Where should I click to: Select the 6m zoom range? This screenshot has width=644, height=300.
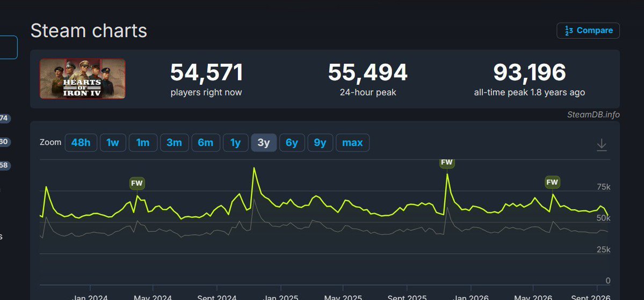(206, 143)
